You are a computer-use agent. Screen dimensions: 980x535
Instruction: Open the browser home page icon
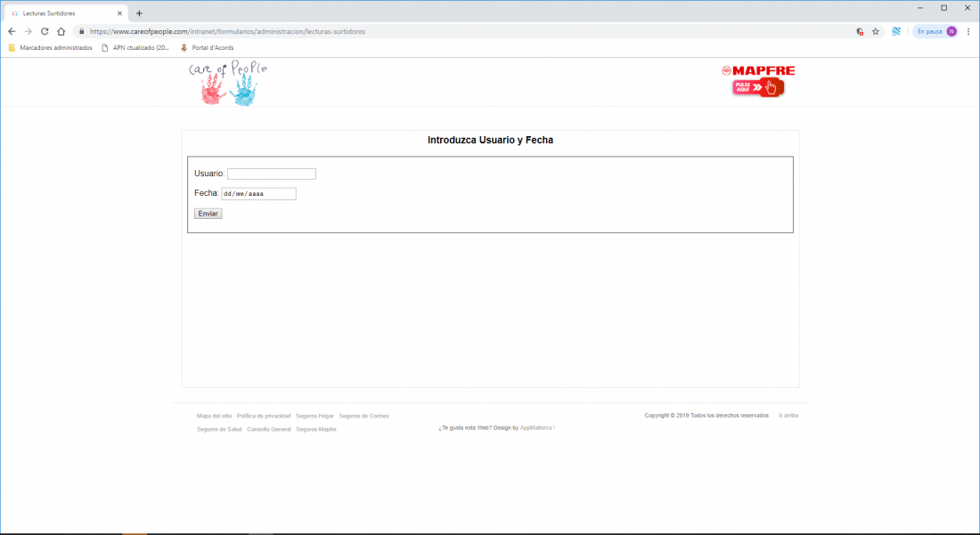(61, 31)
